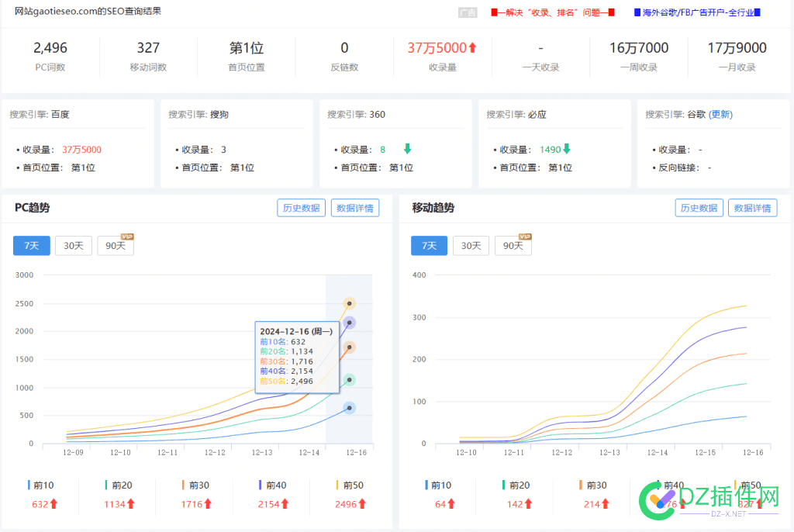
Task: Click the VIP badge on mobile 90天 tab
Action: point(525,237)
